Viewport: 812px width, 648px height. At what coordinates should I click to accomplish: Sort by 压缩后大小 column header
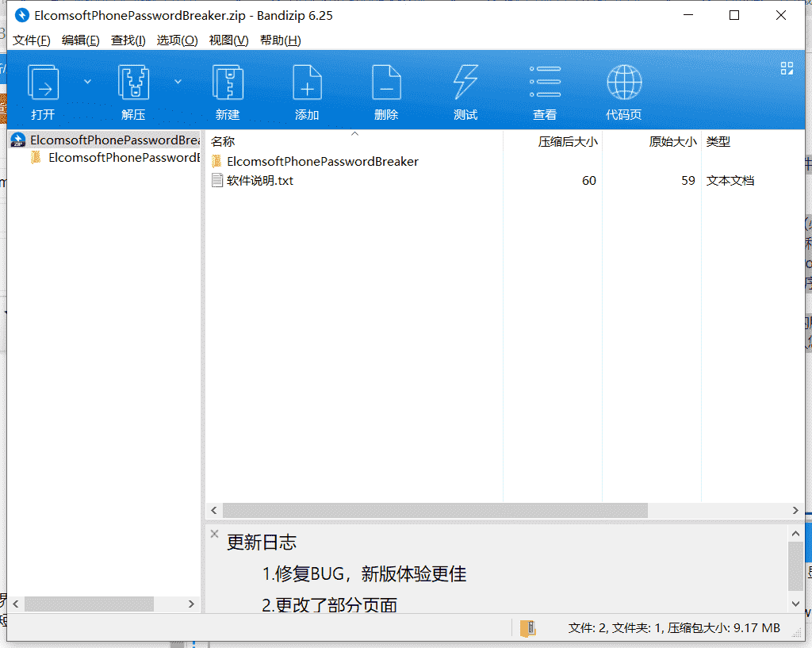(x=568, y=141)
